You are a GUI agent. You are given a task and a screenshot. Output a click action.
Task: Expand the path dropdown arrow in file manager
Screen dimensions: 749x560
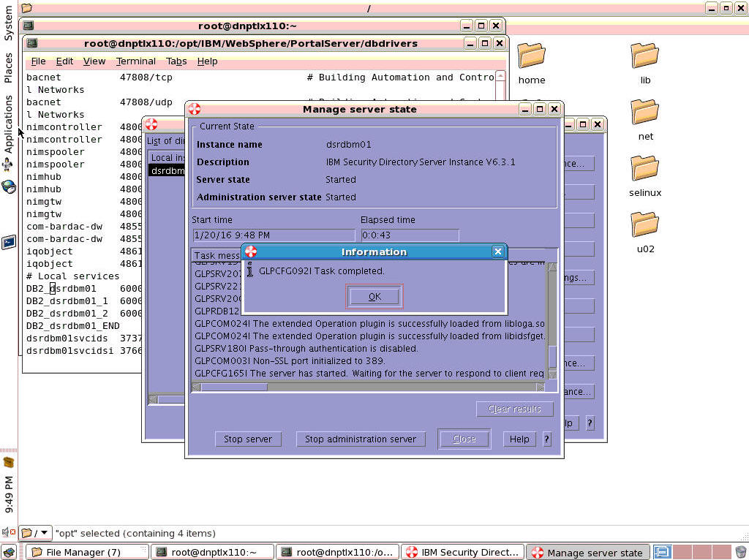(43, 533)
